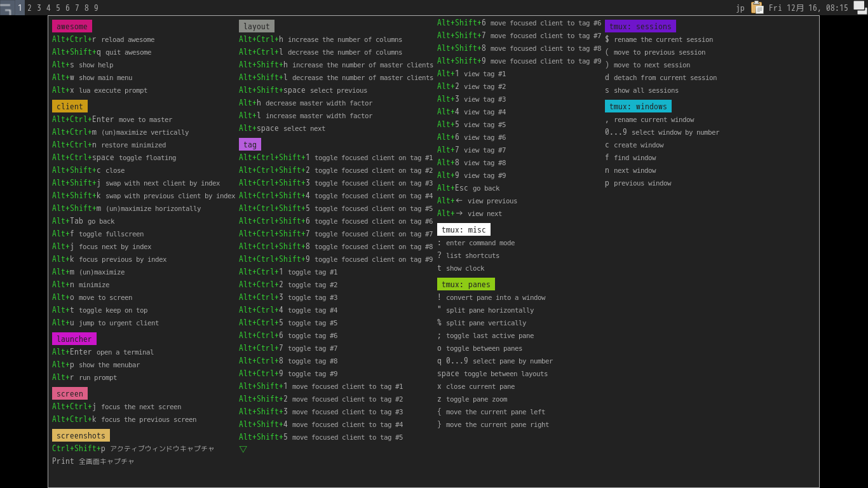Click the tag group header
Viewport: 868px width, 488px height.
250,144
